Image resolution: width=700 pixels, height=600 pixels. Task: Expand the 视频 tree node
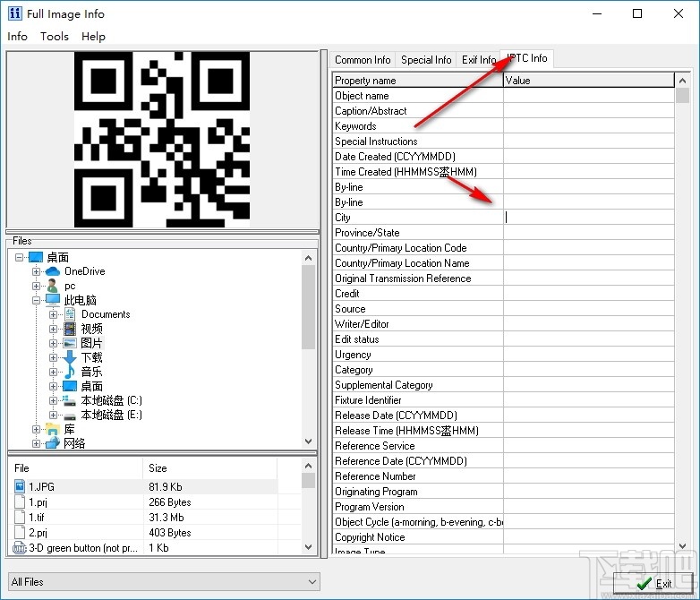click(53, 329)
